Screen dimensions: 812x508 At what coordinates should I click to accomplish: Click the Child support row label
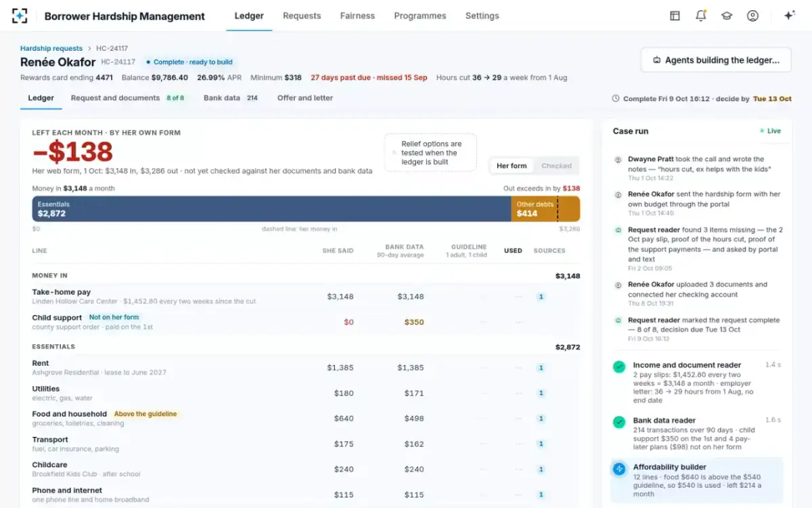[x=57, y=318]
